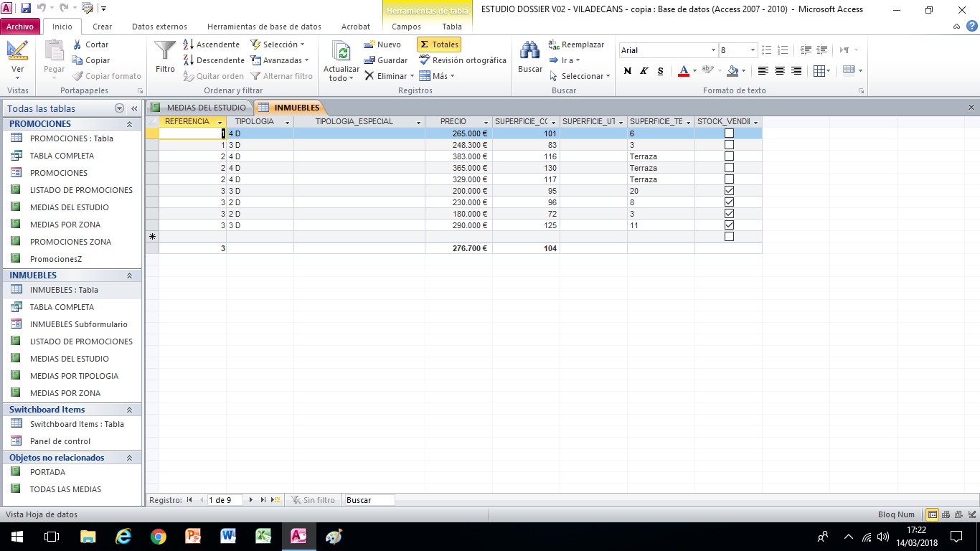Viewport: 980px width, 551px height.
Task: Click the Reemplazar button
Action: pos(576,44)
